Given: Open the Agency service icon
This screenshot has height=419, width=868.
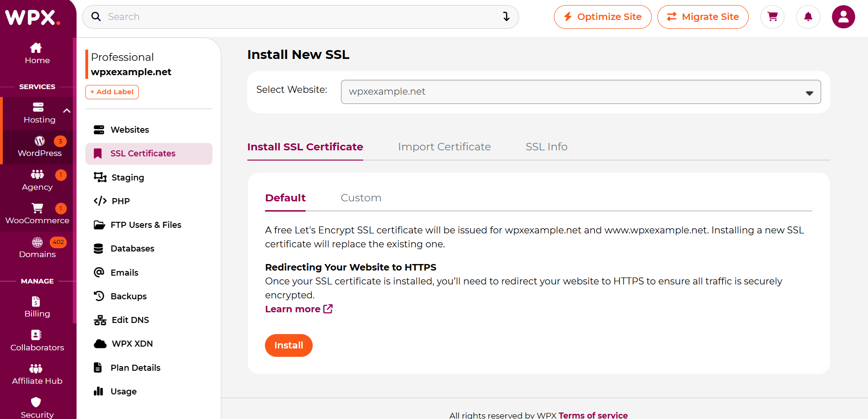Looking at the screenshot, I should 37,174.
